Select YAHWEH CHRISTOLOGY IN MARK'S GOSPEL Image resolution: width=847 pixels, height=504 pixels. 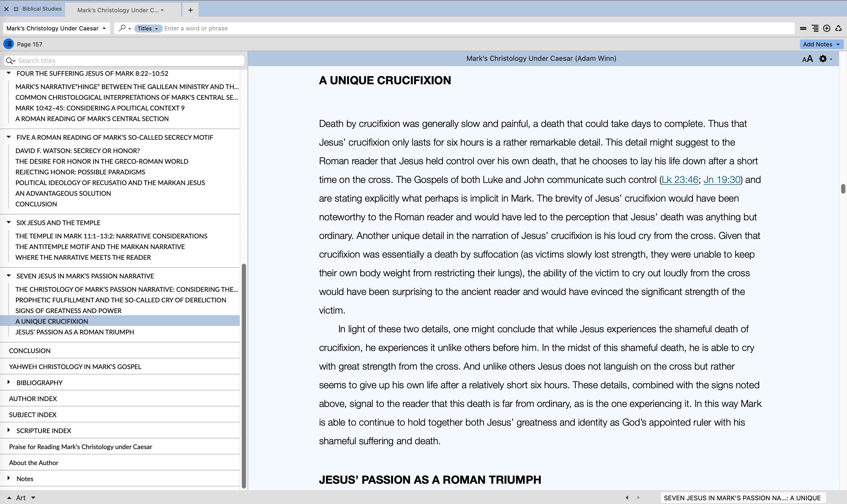pyautogui.click(x=75, y=367)
